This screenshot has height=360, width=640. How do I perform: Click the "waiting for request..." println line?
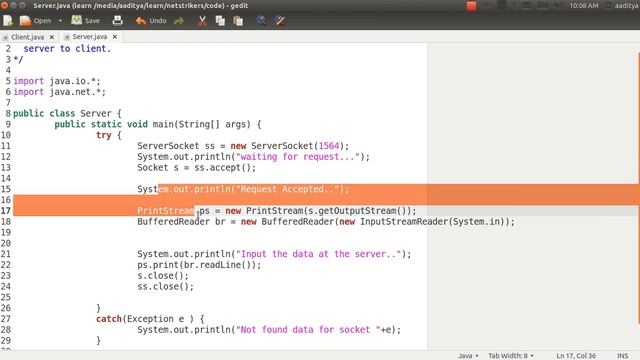(253, 157)
